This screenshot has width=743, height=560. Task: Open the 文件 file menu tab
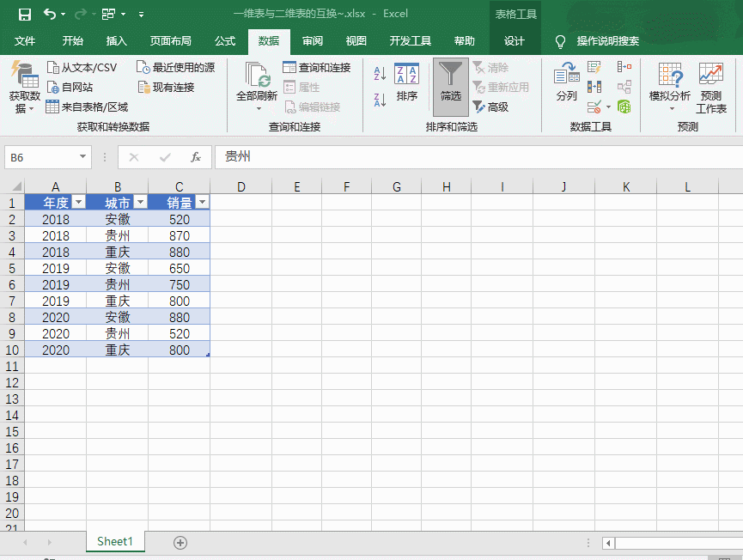25,41
